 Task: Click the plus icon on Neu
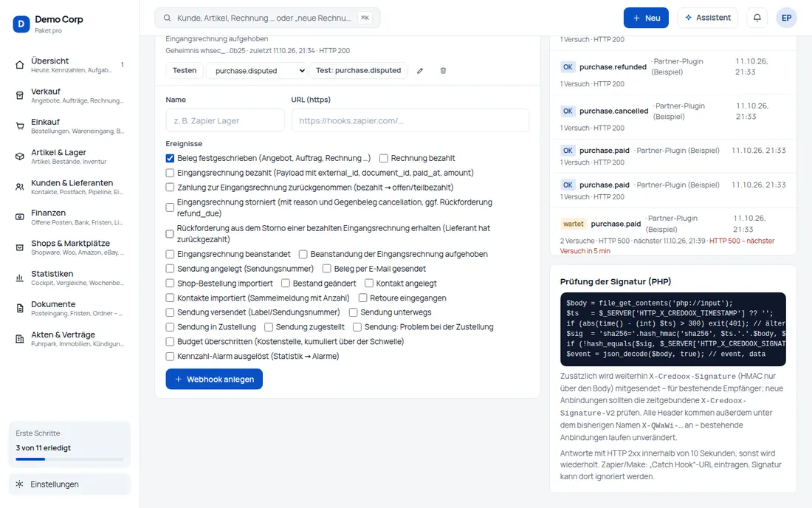tap(636, 18)
